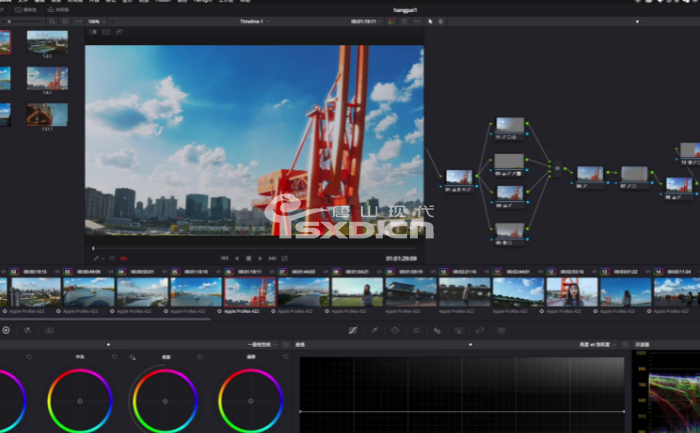Open the Tracker palette icon
Viewport: 700px width, 433px height.
point(417,330)
